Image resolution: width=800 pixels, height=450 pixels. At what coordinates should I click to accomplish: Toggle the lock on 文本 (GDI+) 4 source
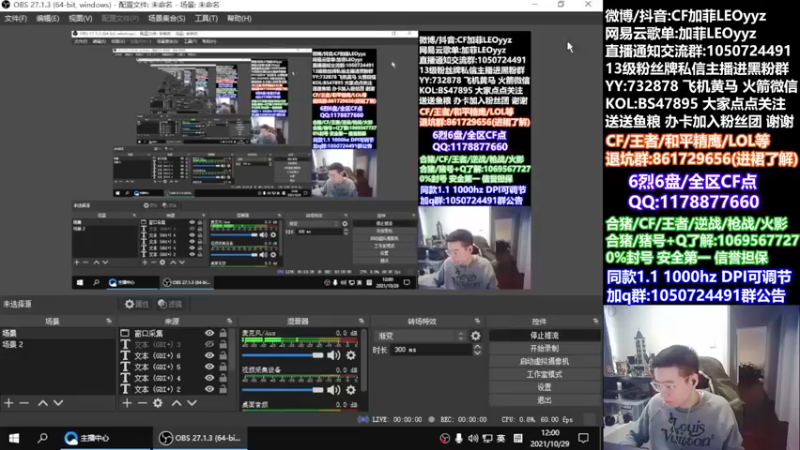pyautogui.click(x=223, y=378)
